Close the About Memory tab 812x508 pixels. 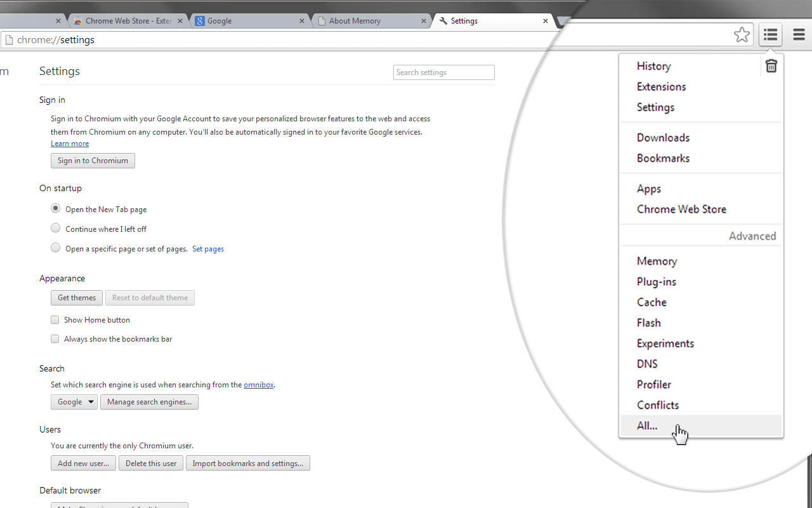[x=424, y=21]
